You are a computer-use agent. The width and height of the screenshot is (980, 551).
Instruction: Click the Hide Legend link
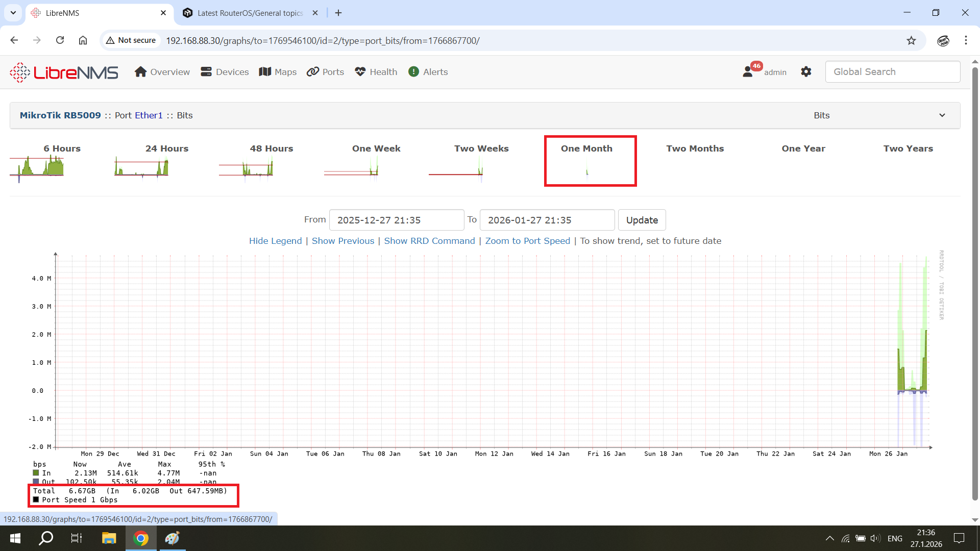[275, 241]
